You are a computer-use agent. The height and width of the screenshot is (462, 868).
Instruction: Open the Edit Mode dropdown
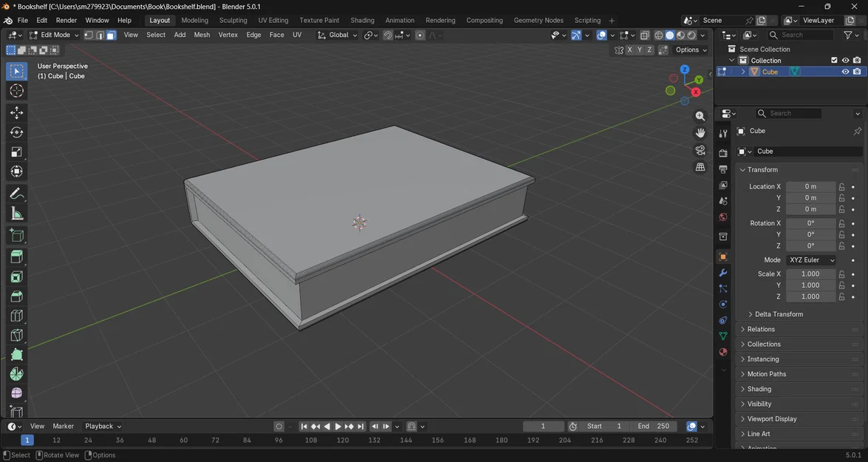[x=54, y=35]
